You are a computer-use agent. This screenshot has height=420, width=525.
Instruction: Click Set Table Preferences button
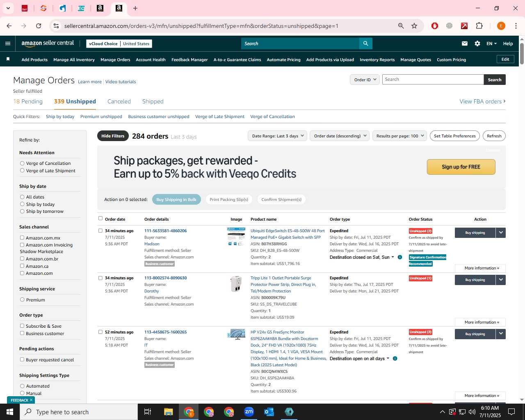point(455,136)
